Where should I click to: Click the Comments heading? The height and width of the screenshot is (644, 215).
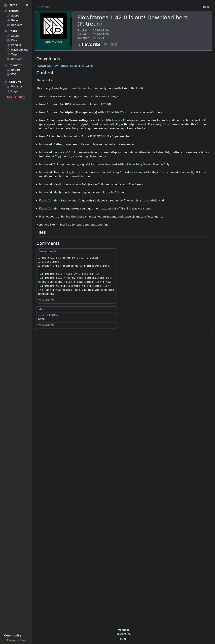point(48,243)
